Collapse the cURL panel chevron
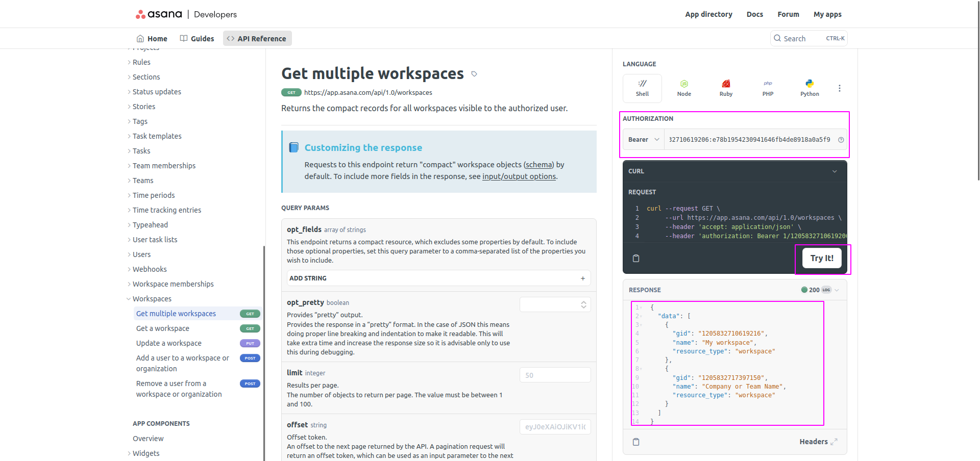 coord(835,171)
